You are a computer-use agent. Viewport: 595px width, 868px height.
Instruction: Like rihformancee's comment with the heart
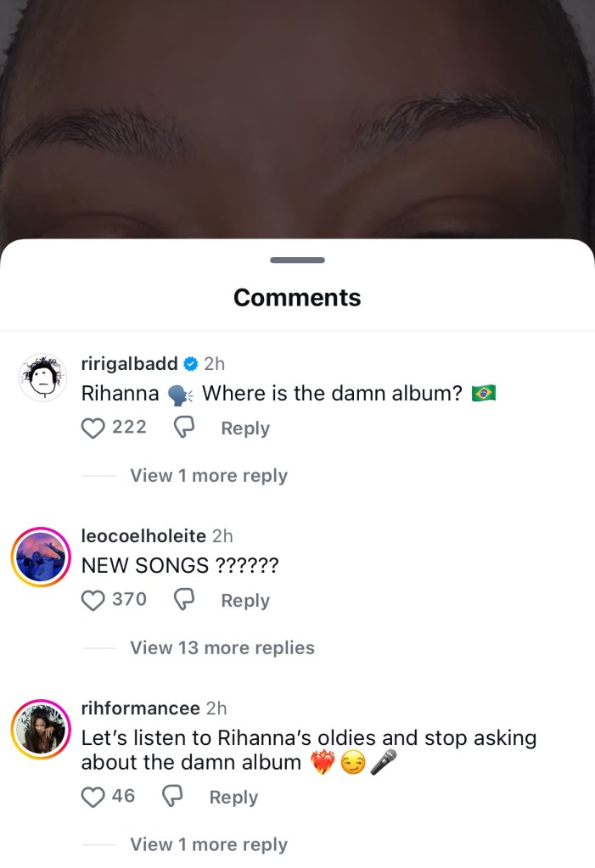(92, 797)
